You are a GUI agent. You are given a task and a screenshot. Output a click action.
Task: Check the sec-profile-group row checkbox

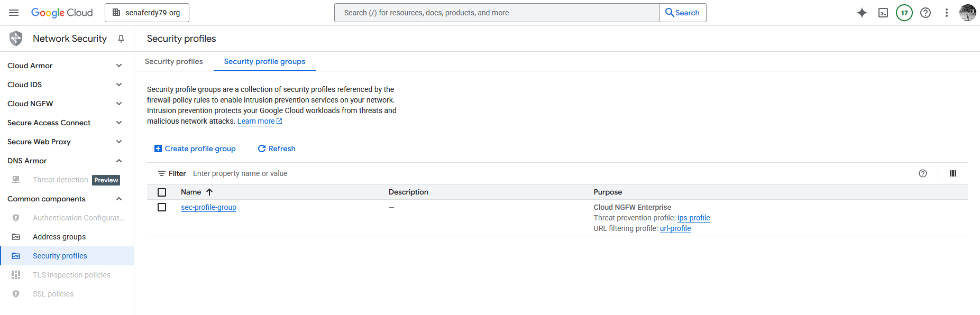(162, 207)
